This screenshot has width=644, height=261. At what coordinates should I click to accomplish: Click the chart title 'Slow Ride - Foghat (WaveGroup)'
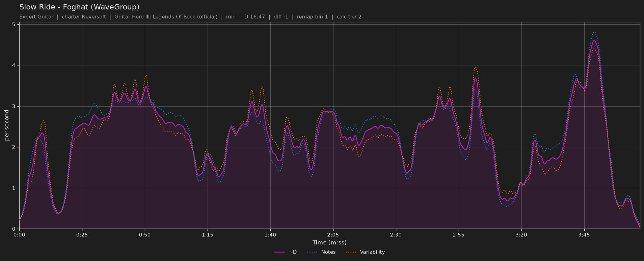(x=79, y=7)
